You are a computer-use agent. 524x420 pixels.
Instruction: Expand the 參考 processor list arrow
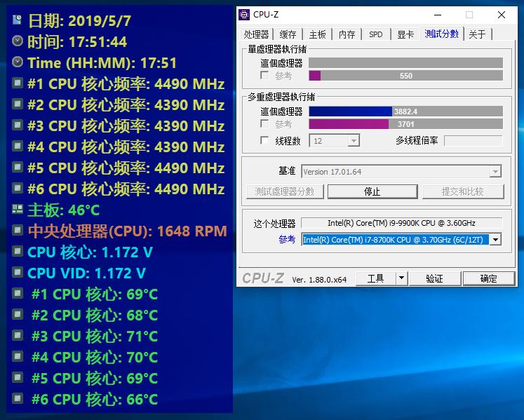(x=495, y=240)
